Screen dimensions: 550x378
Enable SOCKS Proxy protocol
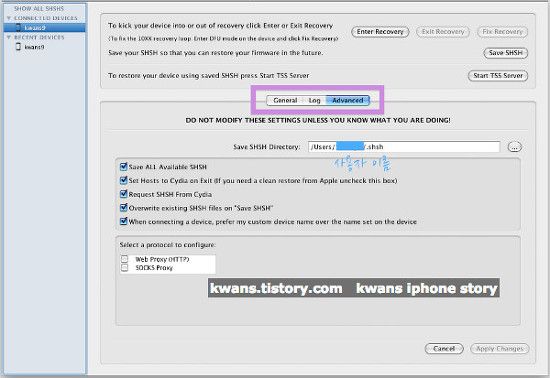[x=125, y=268]
